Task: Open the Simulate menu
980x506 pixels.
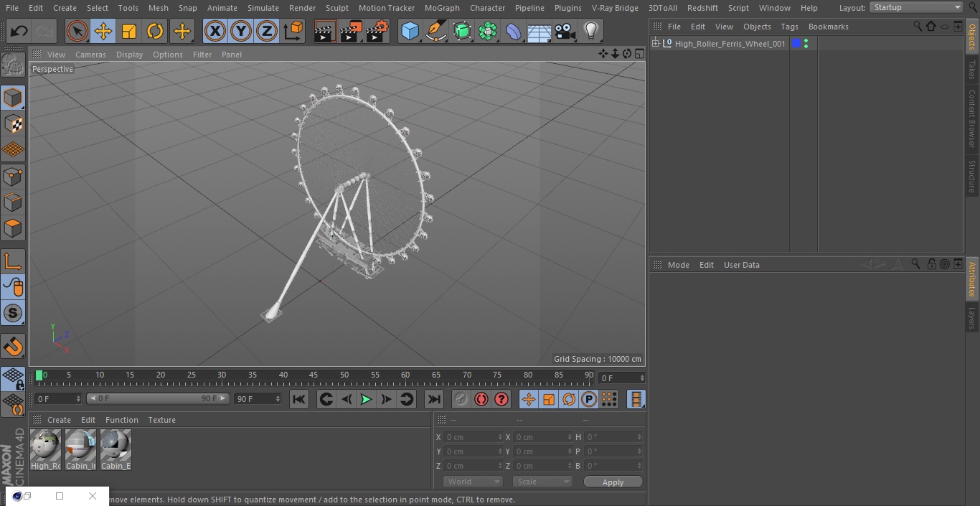Action: click(263, 8)
